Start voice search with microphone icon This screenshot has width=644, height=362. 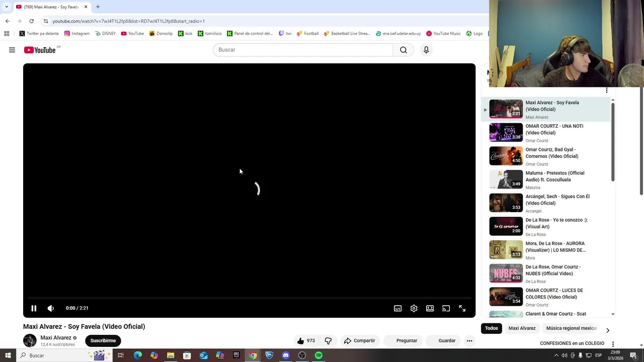coord(426,50)
